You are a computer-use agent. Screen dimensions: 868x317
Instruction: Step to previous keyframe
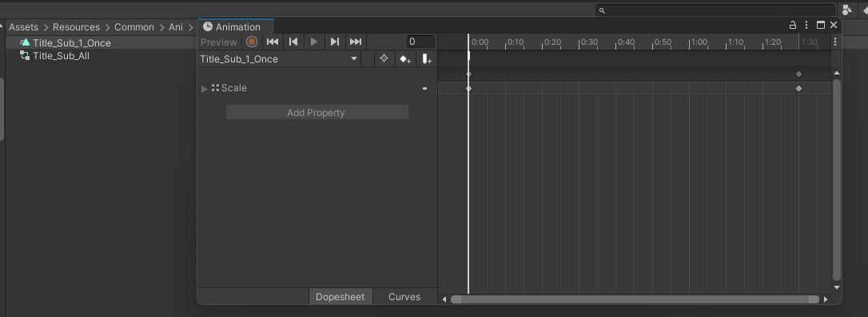tap(293, 42)
